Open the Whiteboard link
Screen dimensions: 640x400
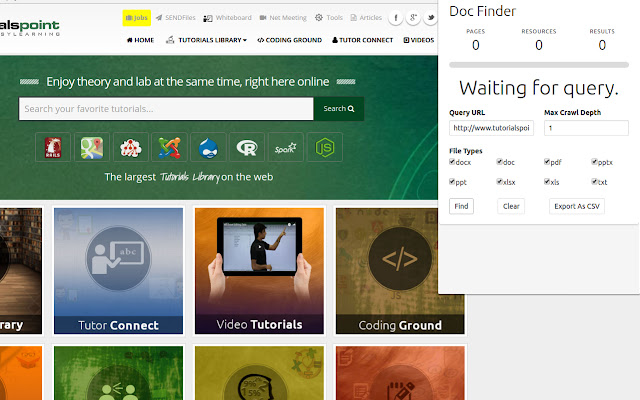227,18
